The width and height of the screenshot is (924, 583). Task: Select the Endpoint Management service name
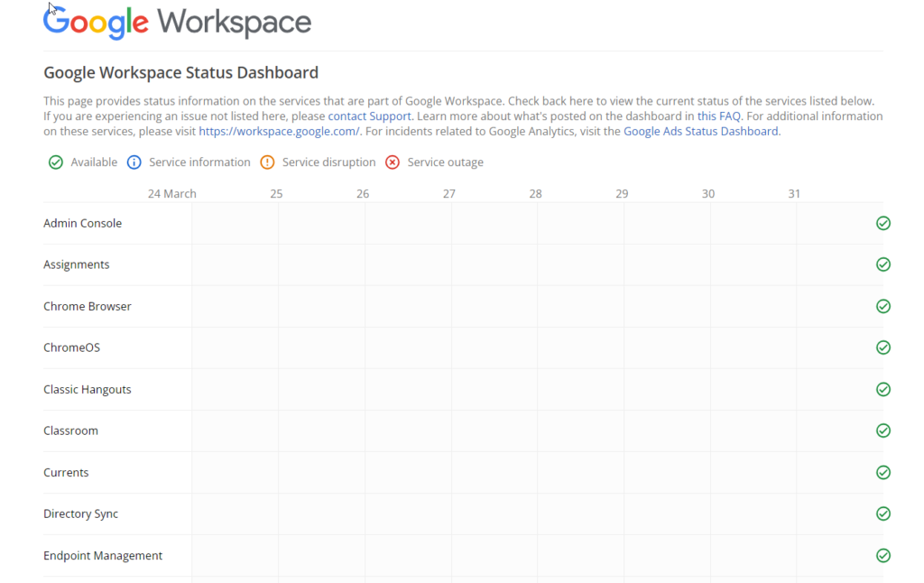pyautogui.click(x=103, y=556)
